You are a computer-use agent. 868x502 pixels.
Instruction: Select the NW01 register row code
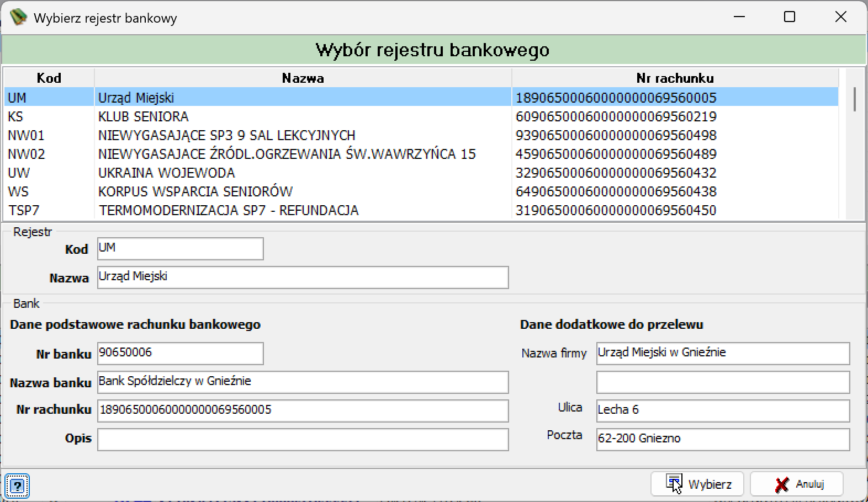(x=26, y=135)
